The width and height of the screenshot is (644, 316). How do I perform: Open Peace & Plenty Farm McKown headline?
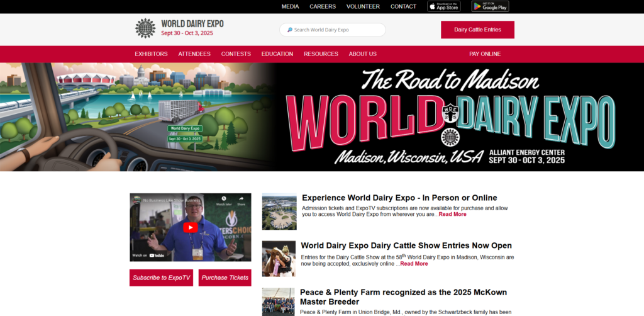(x=403, y=296)
